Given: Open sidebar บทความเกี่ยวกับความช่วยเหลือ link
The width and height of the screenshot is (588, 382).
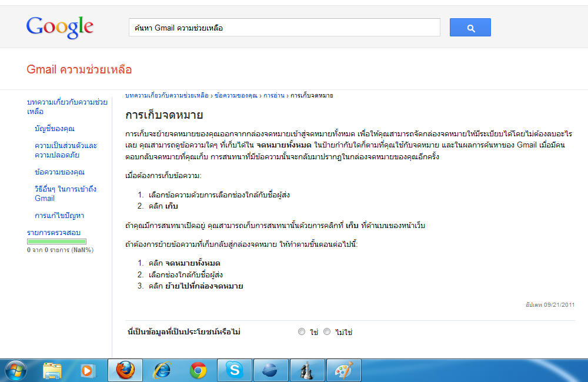Looking at the screenshot, I should pyautogui.click(x=67, y=107).
